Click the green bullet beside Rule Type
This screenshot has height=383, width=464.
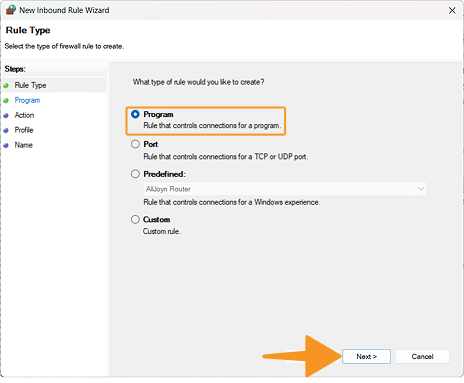pyautogui.click(x=6, y=86)
